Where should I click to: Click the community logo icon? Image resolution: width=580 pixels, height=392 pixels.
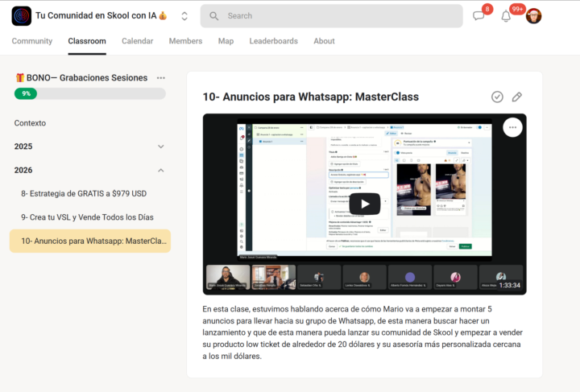22,16
